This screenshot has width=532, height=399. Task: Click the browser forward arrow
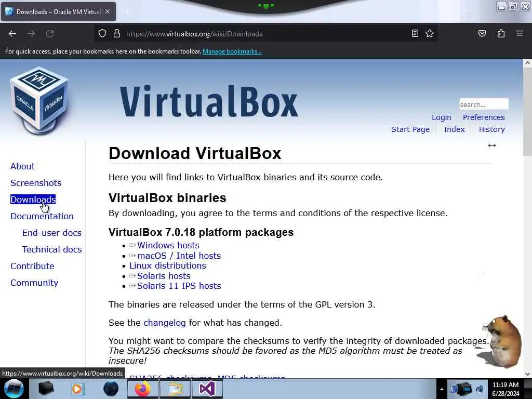31,34
